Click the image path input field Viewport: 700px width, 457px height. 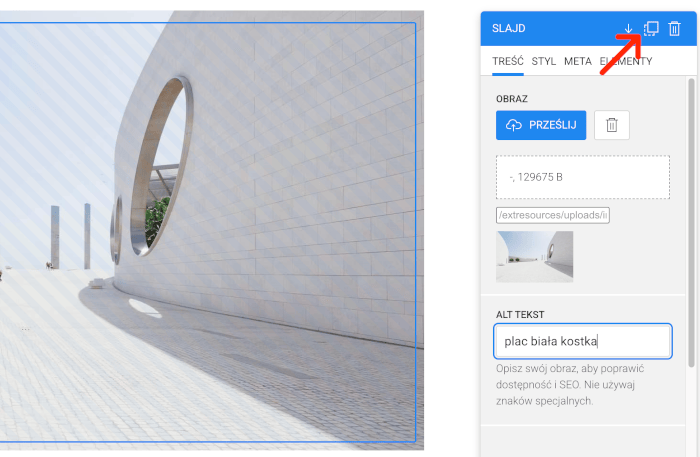553,215
